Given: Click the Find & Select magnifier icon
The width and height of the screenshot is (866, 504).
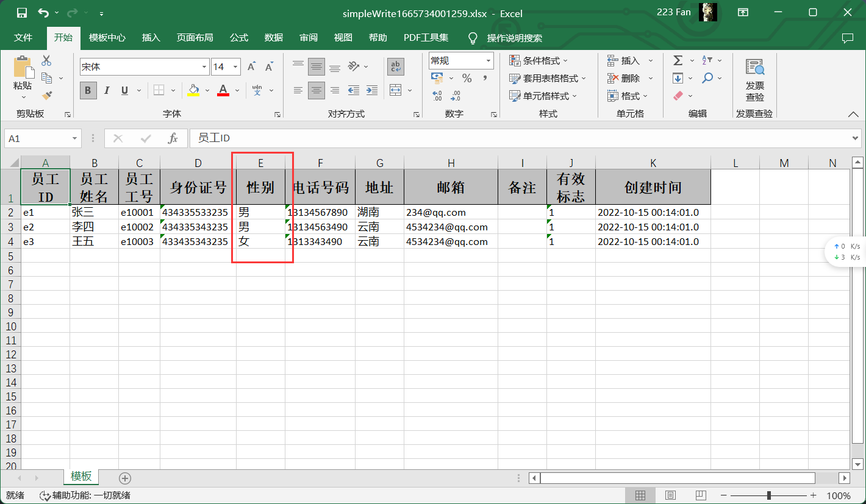Looking at the screenshot, I should (707, 78).
